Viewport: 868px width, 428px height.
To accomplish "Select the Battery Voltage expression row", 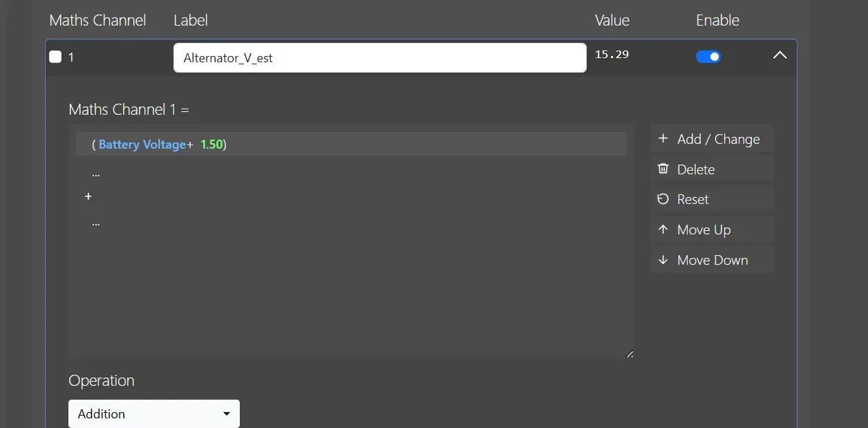I will click(351, 144).
